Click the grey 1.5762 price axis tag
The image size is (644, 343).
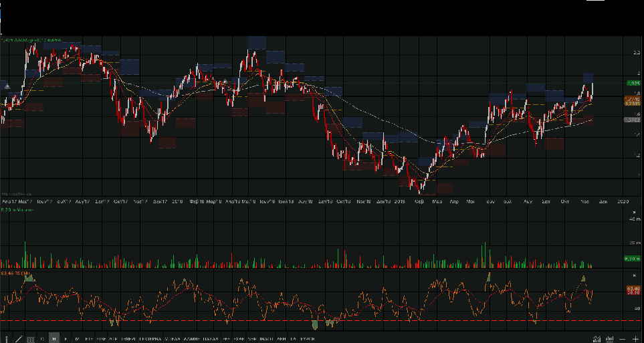[x=632, y=120]
